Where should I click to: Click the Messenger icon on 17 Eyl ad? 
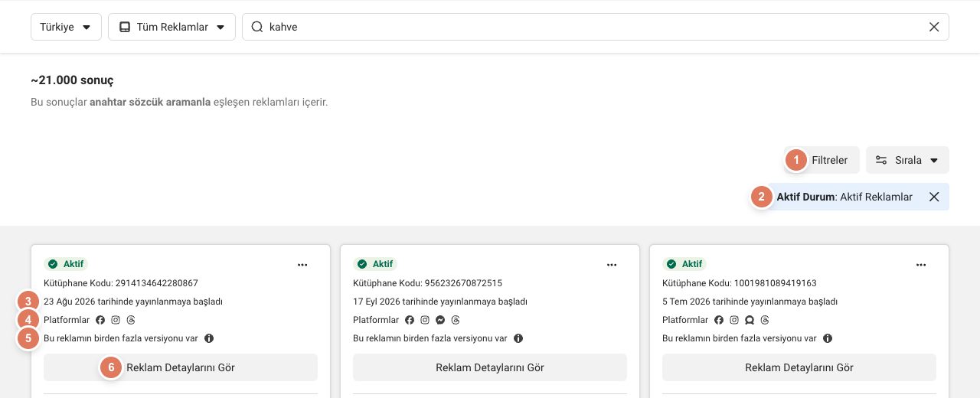click(440, 320)
